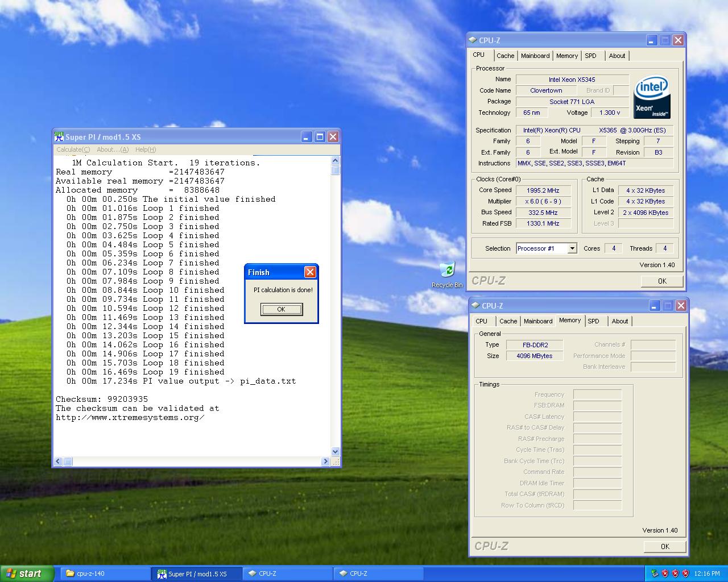Switch to Memory tab in upper CPU-Z
The width and height of the screenshot is (728, 582).
[x=567, y=56]
